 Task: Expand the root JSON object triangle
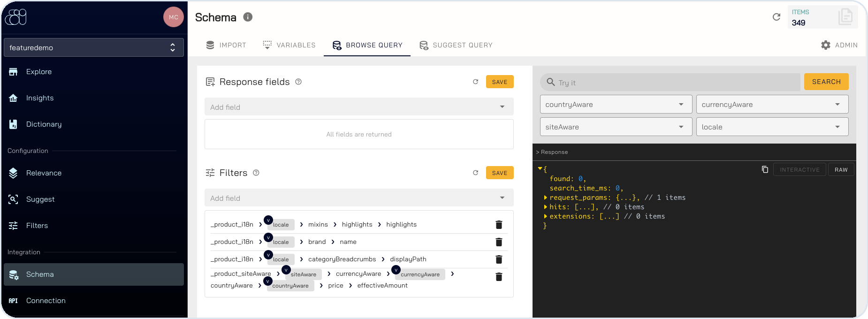point(540,168)
